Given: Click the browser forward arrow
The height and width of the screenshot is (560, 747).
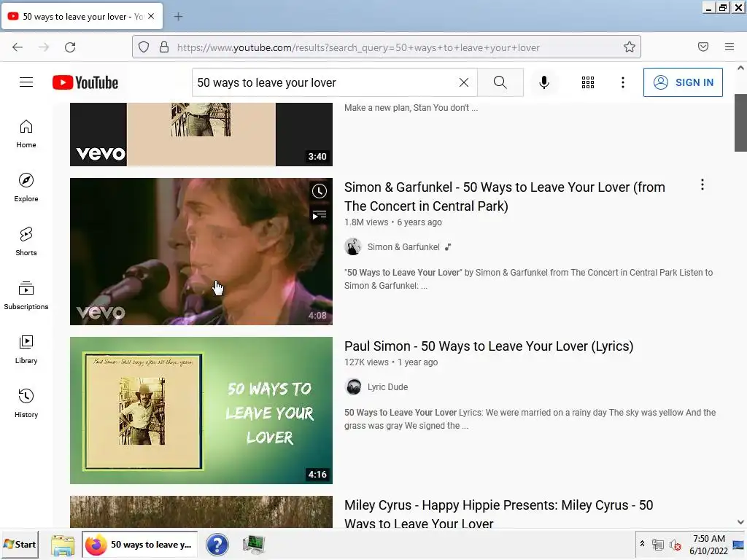Looking at the screenshot, I should [x=44, y=47].
